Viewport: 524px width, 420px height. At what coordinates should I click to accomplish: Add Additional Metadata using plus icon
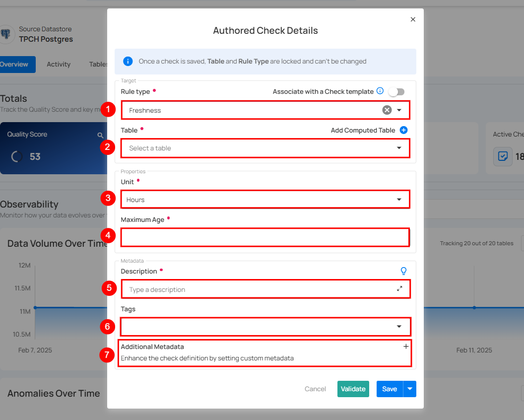pos(405,347)
